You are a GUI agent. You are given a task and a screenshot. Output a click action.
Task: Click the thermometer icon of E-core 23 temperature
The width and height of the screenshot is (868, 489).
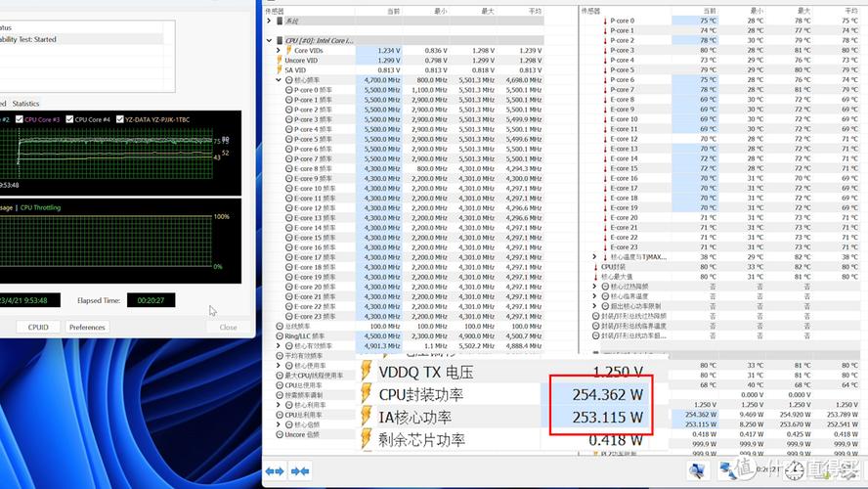coord(605,247)
